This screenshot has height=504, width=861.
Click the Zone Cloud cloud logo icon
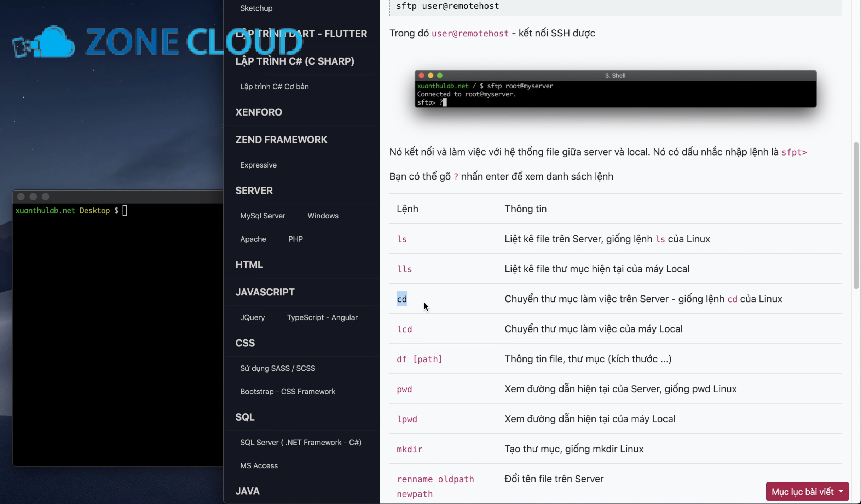[x=44, y=42]
